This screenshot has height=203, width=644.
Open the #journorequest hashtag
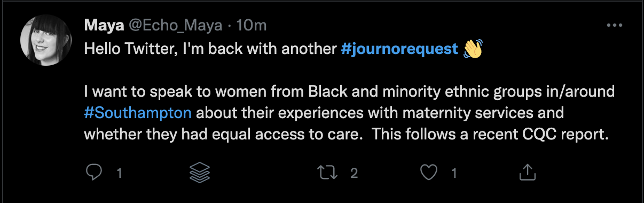pyautogui.click(x=399, y=49)
